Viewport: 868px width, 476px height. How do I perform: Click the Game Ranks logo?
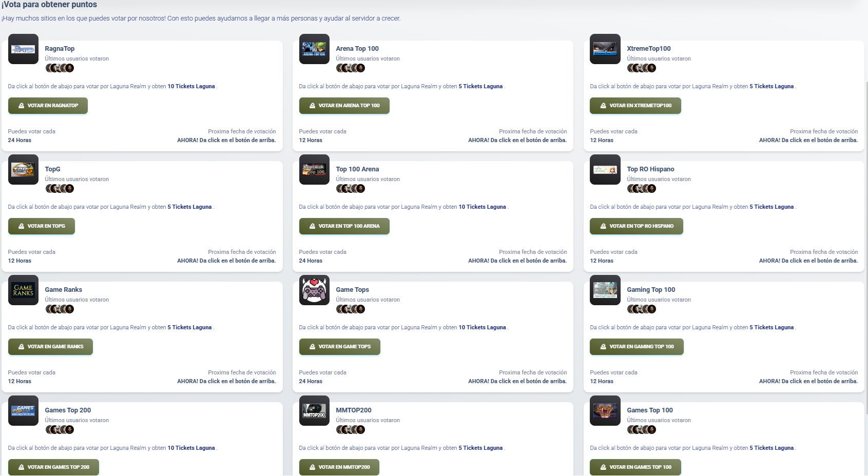pos(23,290)
